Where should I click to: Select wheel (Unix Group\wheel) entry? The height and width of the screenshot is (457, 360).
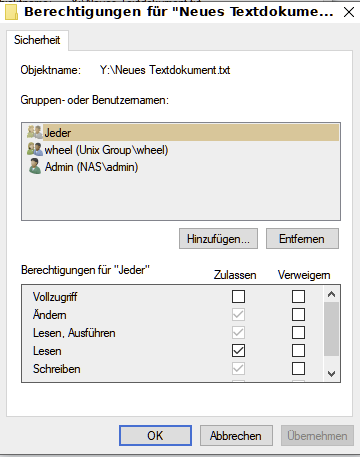106,150
